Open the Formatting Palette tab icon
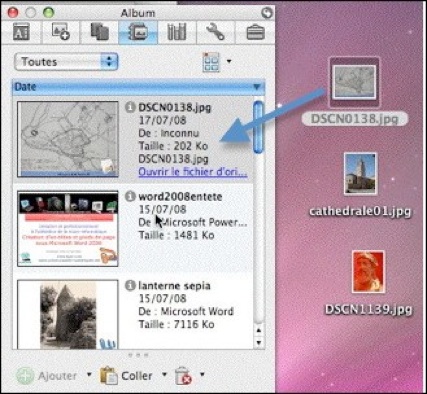The image size is (427, 394). tap(21, 32)
